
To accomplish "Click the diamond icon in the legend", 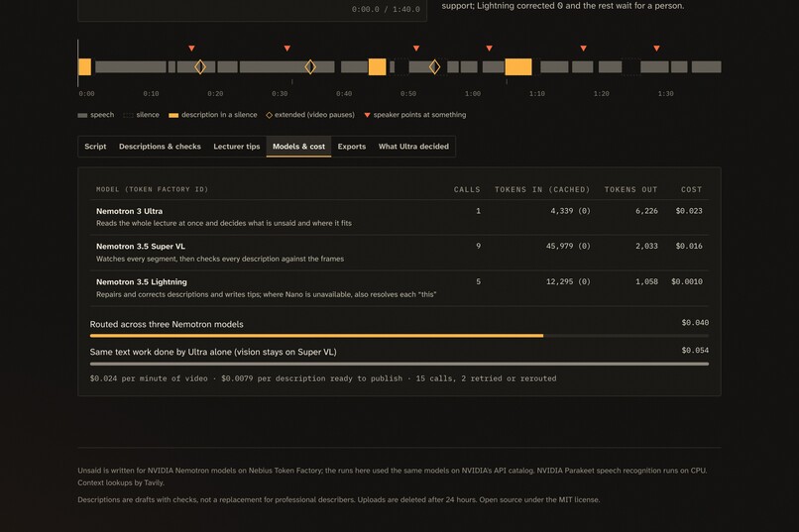I will 269,115.
